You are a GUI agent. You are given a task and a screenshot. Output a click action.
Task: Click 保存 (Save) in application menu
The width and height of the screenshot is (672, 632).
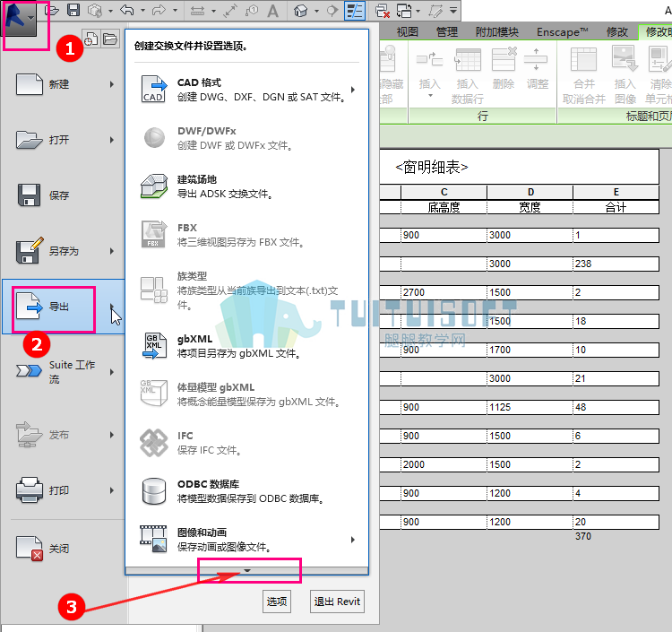click(64, 195)
